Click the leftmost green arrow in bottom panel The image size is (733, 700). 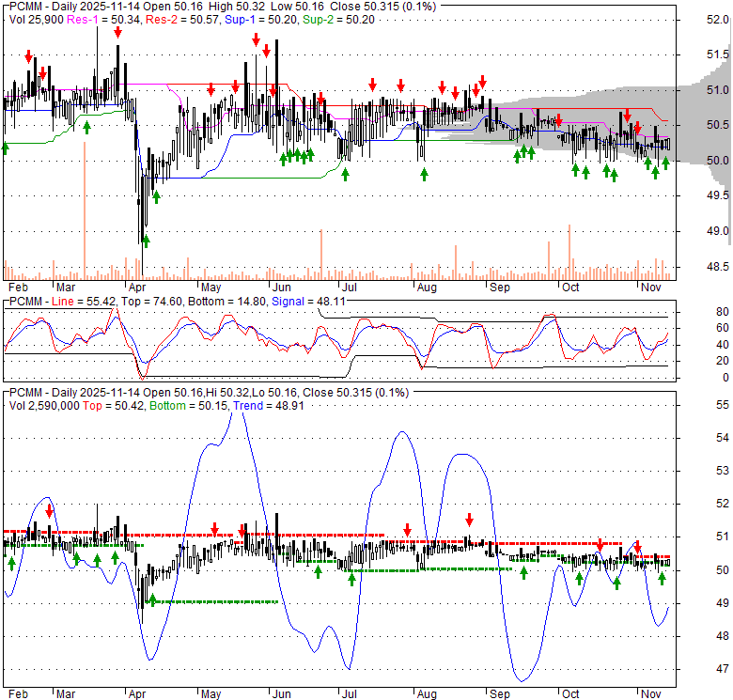[x=12, y=563]
